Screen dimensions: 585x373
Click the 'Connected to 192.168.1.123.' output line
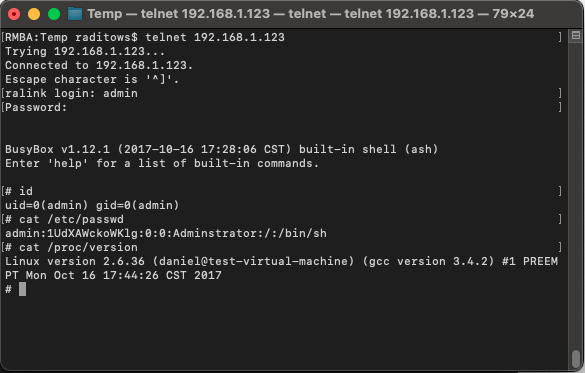[99, 65]
